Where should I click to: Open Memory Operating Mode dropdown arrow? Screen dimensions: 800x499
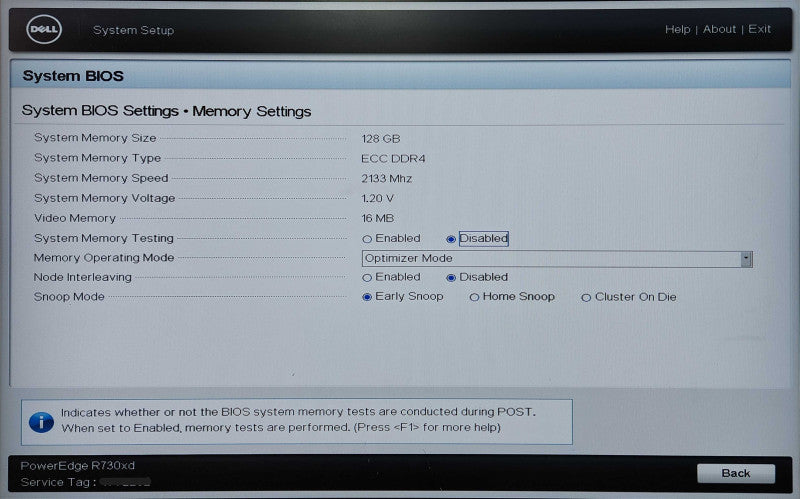[746, 259]
